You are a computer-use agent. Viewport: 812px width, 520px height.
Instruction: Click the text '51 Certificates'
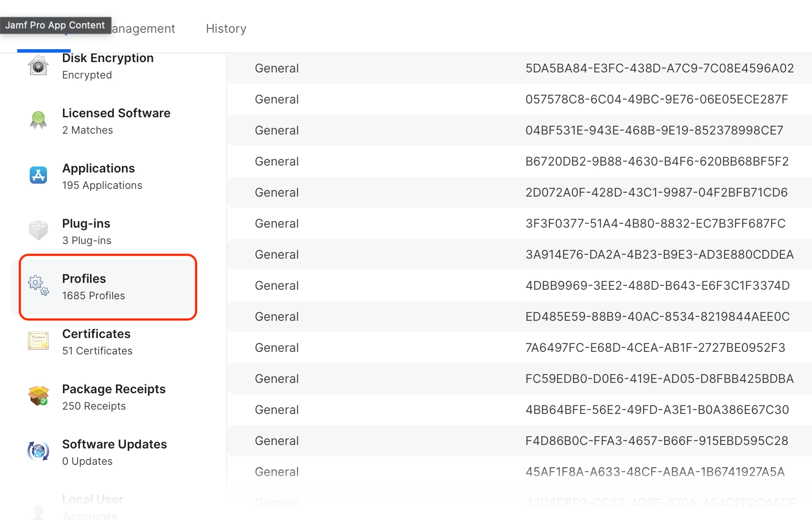pos(97,351)
